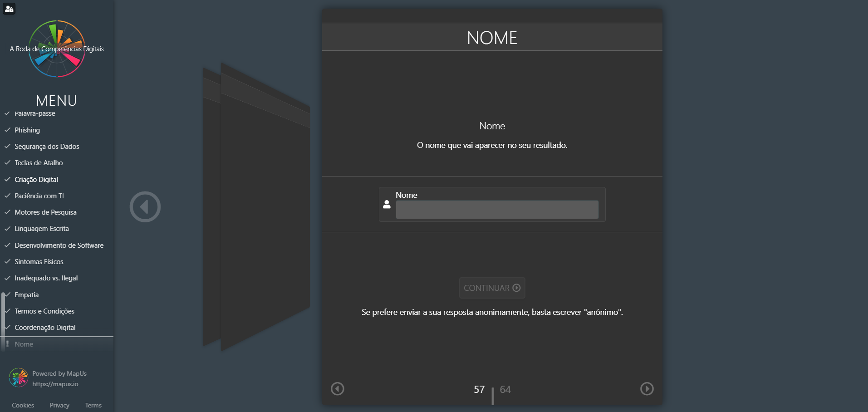This screenshot has height=412, width=868.
Task: Click the next page arrow at card bottom right
Action: [x=647, y=389]
